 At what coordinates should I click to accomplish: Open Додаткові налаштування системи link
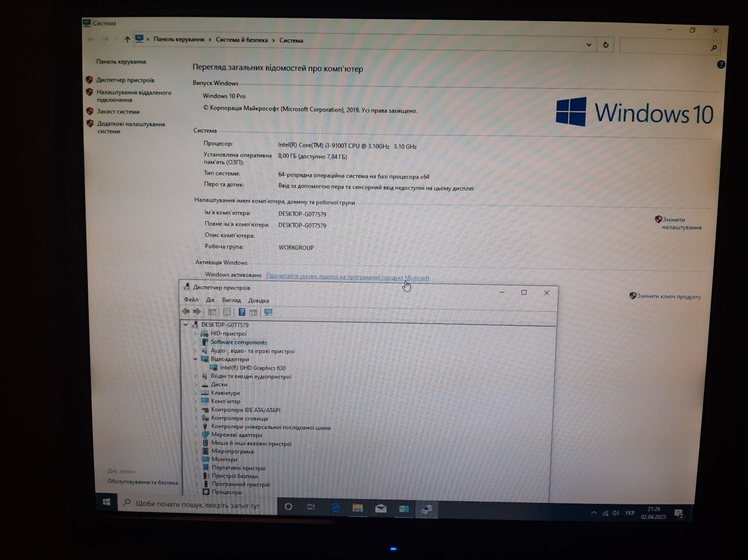coord(131,127)
